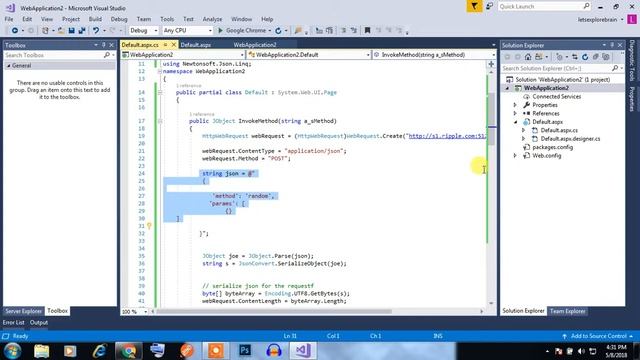
Task: Click the Collapse All icon in Solution Explorer
Action: 596,57
